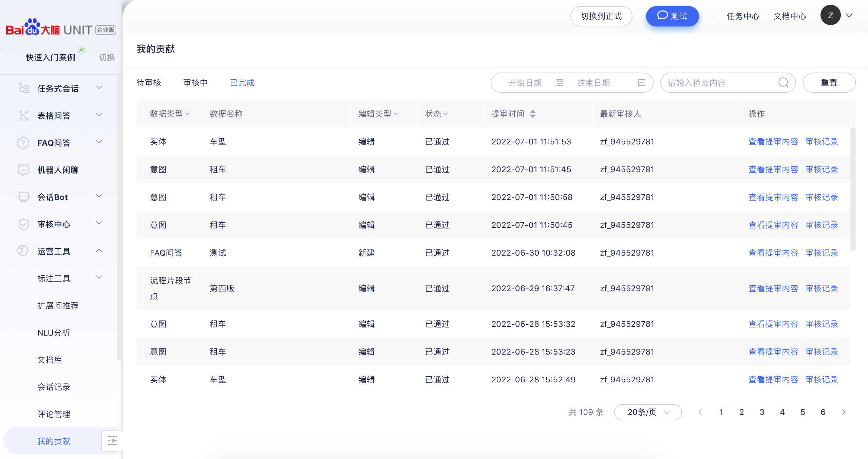Switch to the 待审核 tab
868x459 pixels.
coord(149,83)
